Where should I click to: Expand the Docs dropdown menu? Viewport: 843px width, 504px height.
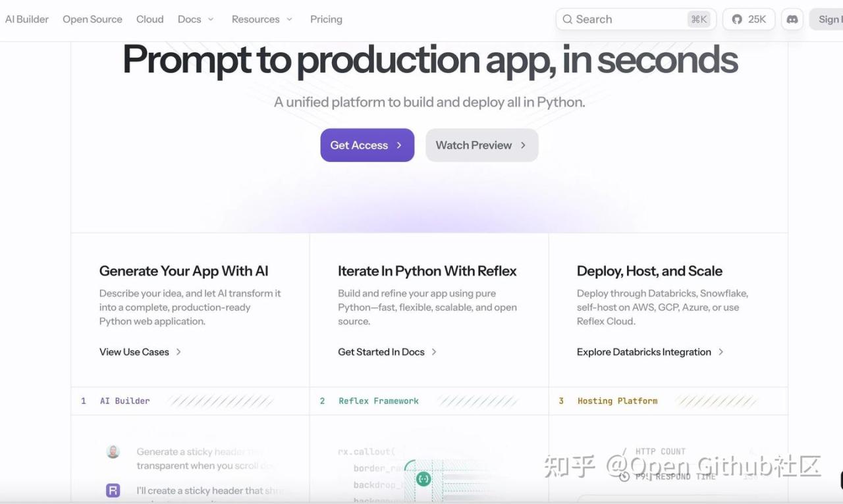click(x=196, y=20)
